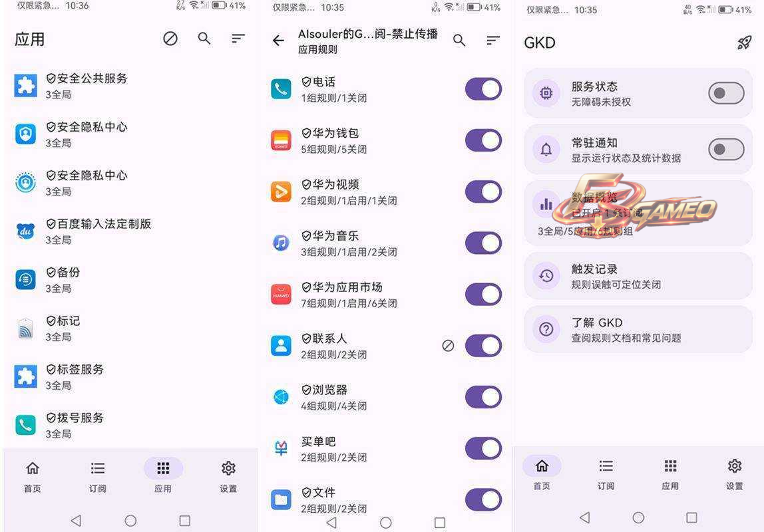Switch to 首页 tab in the 应用 screen
The image size is (764, 532).
[33, 476]
